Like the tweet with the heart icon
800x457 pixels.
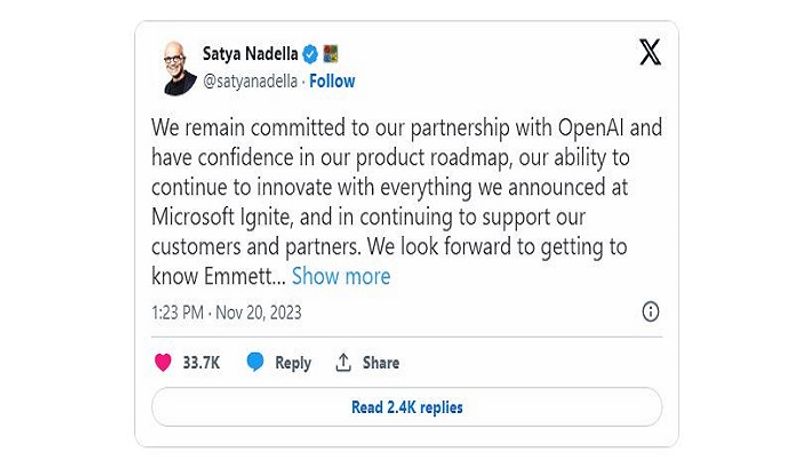[x=163, y=363]
